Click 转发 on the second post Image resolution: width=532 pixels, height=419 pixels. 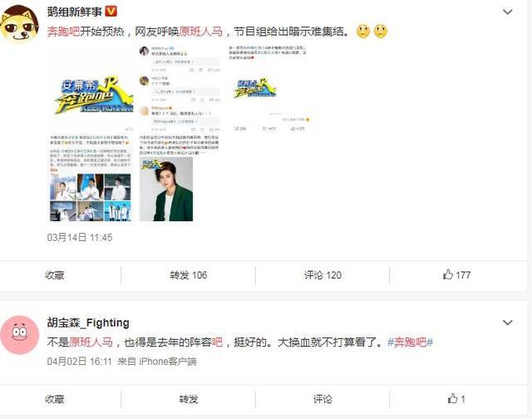pyautogui.click(x=189, y=399)
